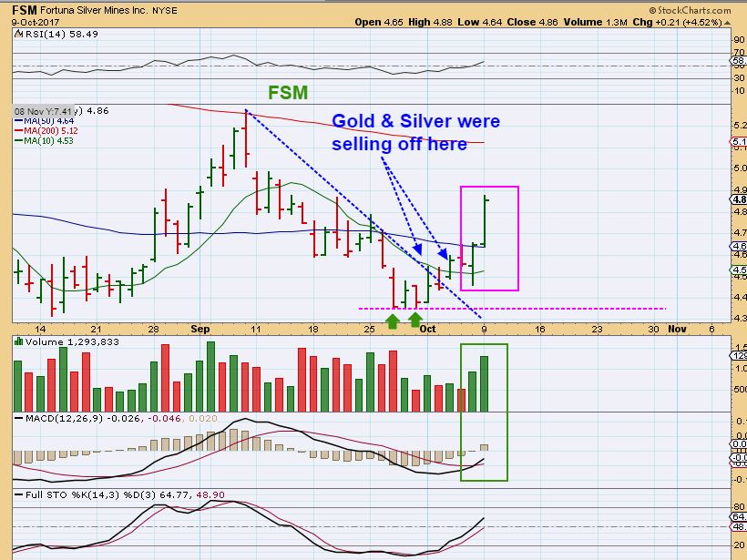This screenshot has width=747, height=560.
Task: Click the 4.4 price axis label
Action: pos(740,297)
